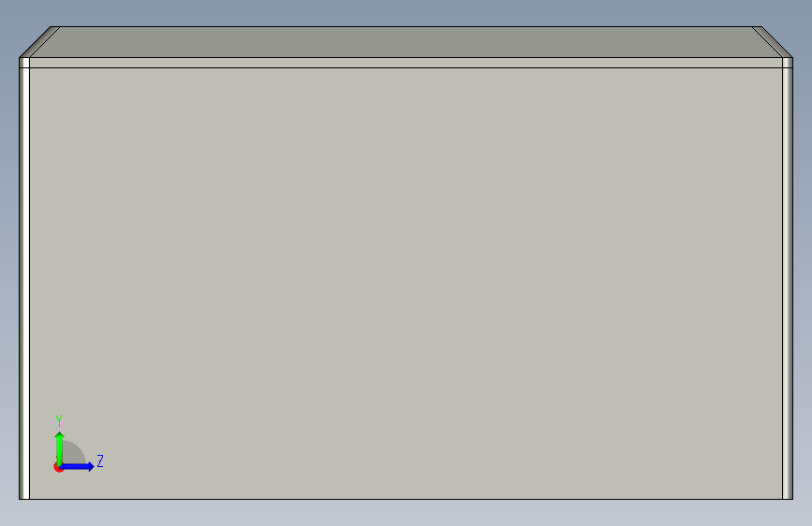
Task: Click the empty background below the model
Action: (x=406, y=514)
